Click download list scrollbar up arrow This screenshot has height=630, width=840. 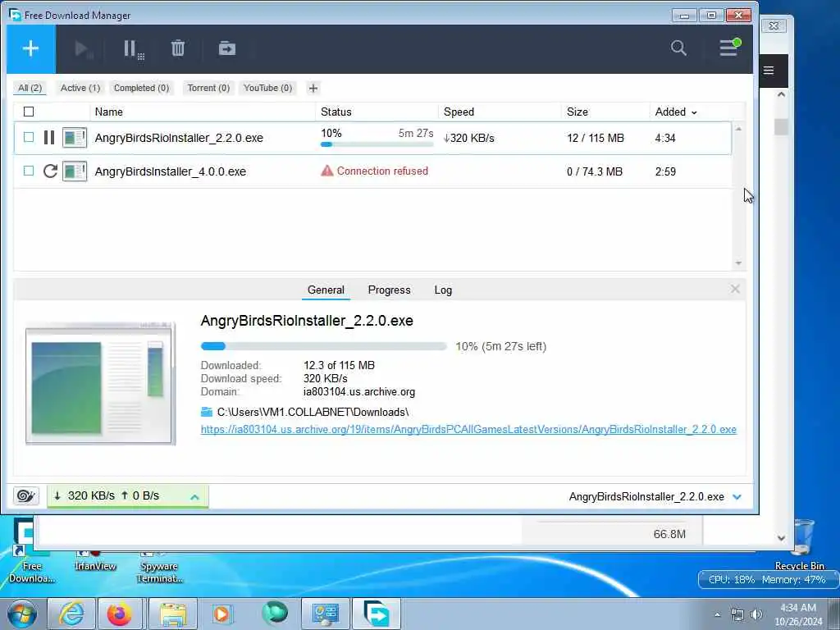point(738,129)
